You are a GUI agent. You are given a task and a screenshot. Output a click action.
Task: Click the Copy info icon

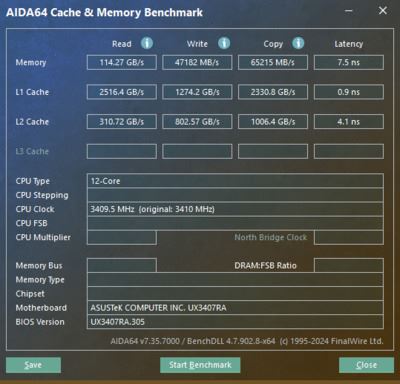click(298, 43)
